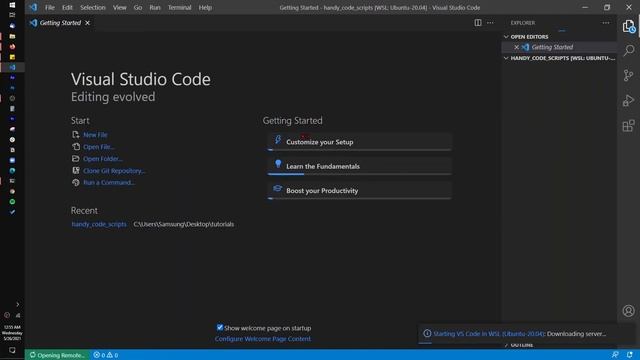Click the taskbar clock and date

tap(12, 333)
